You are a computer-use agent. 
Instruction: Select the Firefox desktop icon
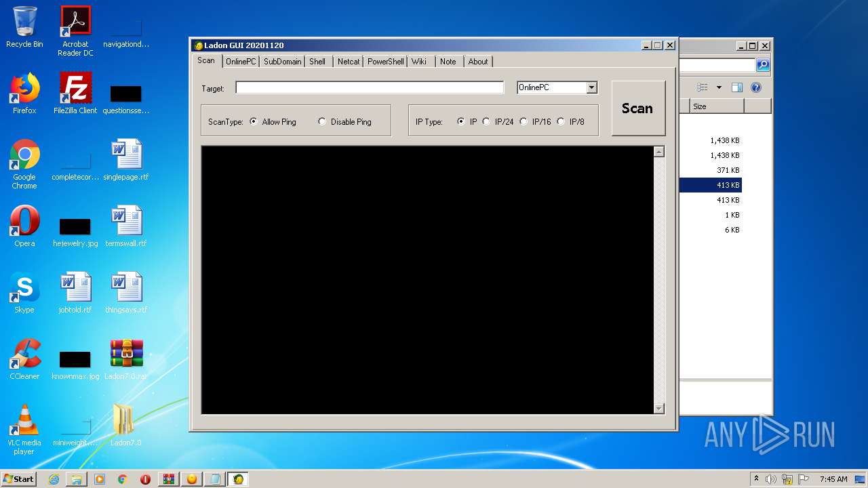tap(24, 94)
